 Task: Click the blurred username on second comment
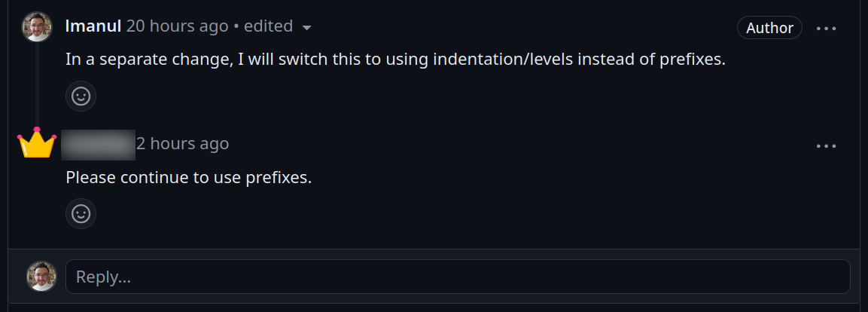click(99, 145)
